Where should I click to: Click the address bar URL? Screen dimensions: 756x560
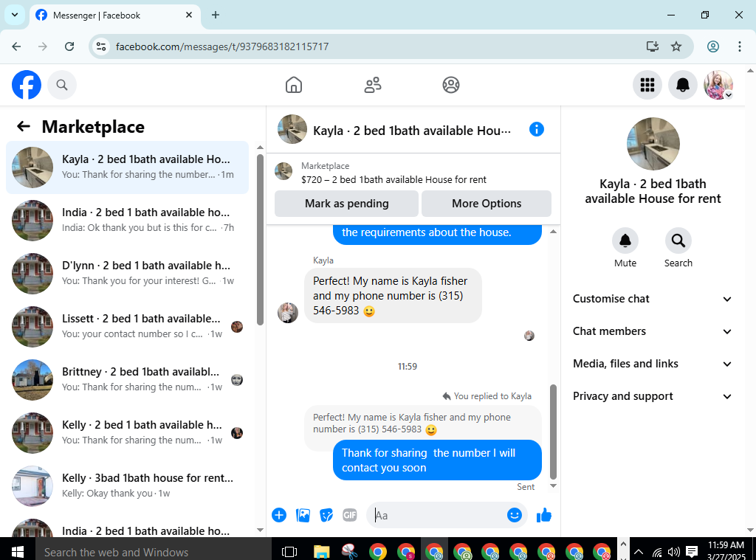[x=221, y=46]
